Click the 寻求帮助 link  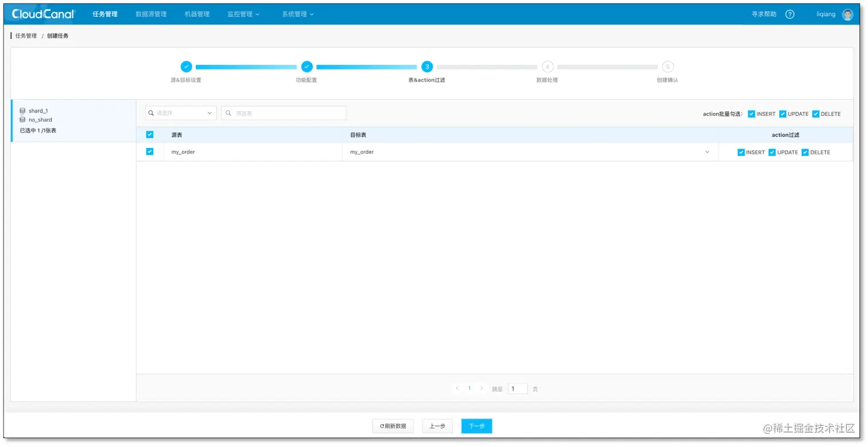click(764, 14)
